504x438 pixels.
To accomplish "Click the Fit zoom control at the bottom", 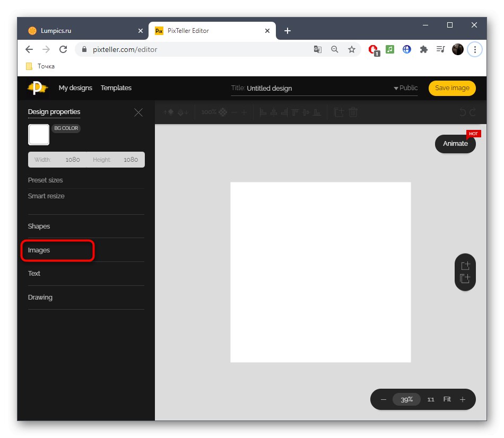I will pyautogui.click(x=447, y=399).
